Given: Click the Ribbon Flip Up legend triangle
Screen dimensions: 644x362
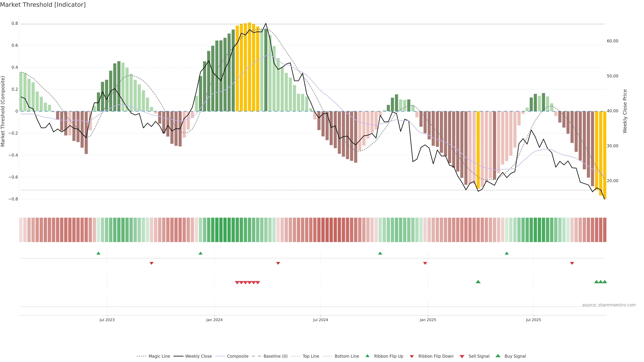Looking at the screenshot, I should (x=367, y=356).
